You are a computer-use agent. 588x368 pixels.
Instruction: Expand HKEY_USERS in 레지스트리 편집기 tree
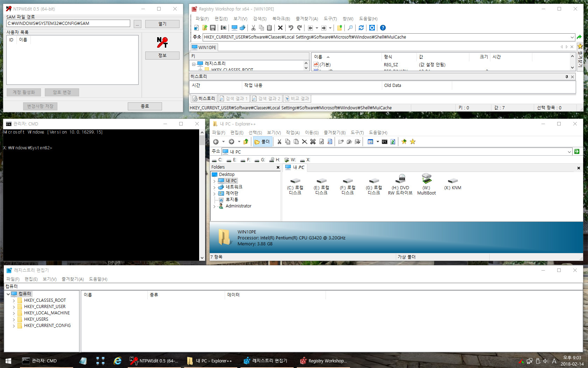14,319
